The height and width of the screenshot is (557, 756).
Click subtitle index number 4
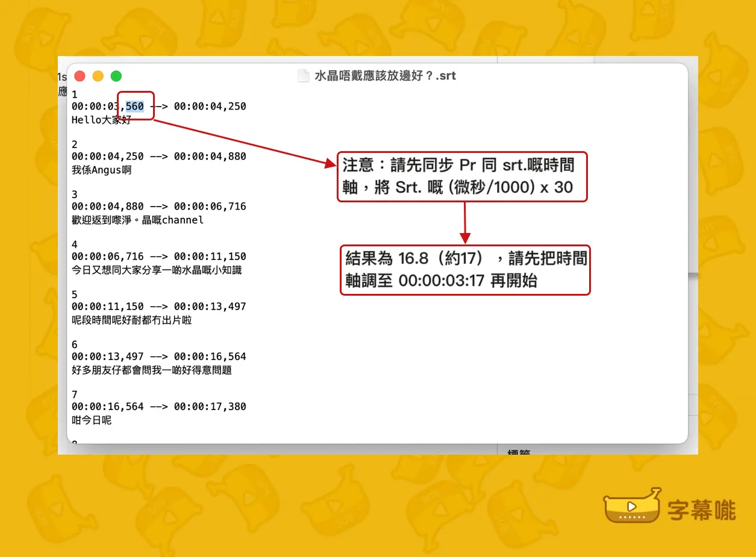click(x=75, y=244)
